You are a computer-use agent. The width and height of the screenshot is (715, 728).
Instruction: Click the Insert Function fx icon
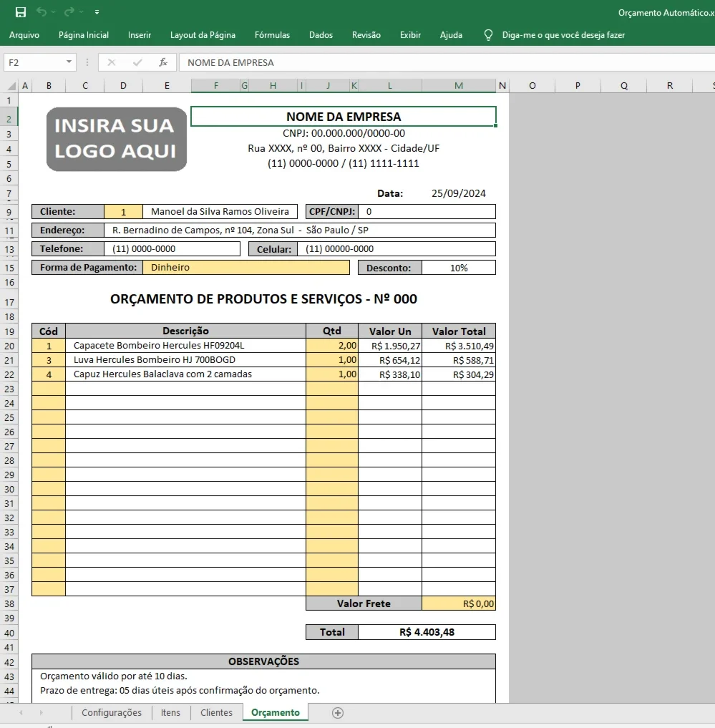[163, 62]
